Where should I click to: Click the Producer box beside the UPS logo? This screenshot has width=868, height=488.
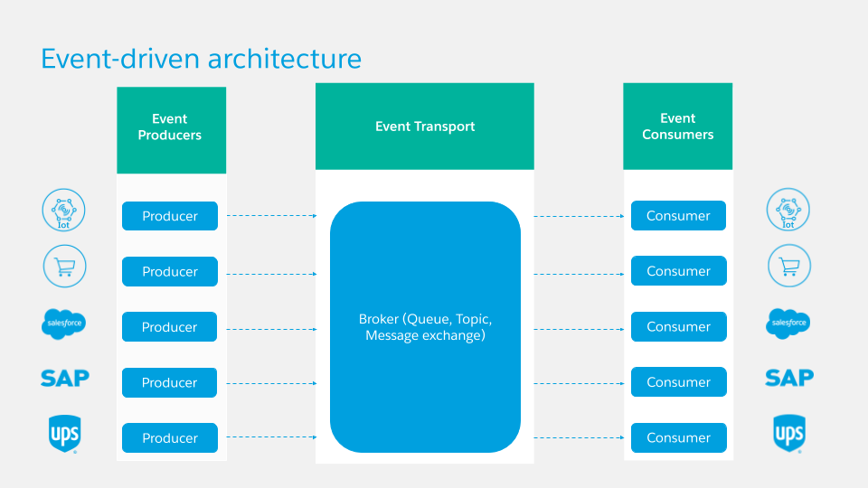(x=170, y=438)
